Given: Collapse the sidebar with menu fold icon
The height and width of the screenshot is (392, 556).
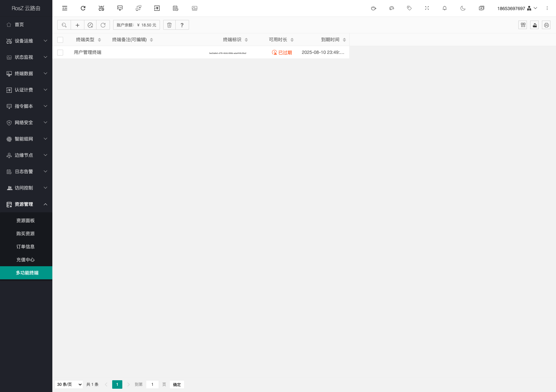Looking at the screenshot, I should tap(65, 8).
